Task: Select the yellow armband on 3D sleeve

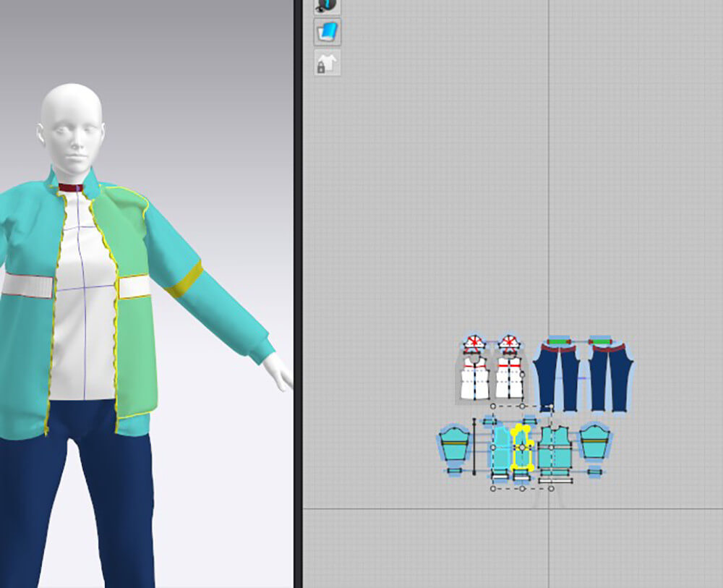Action: point(184,280)
